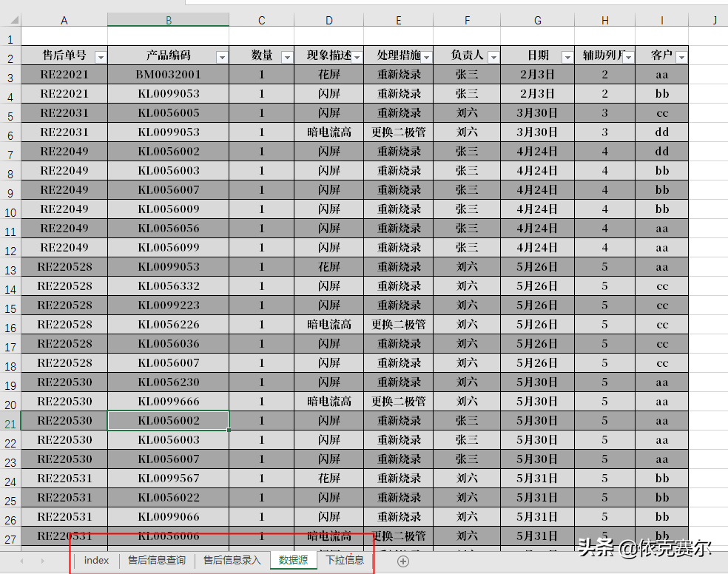This screenshot has width=728, height=574.
Task: Open filter dropdown for 售后单号 column
Action: (101, 57)
